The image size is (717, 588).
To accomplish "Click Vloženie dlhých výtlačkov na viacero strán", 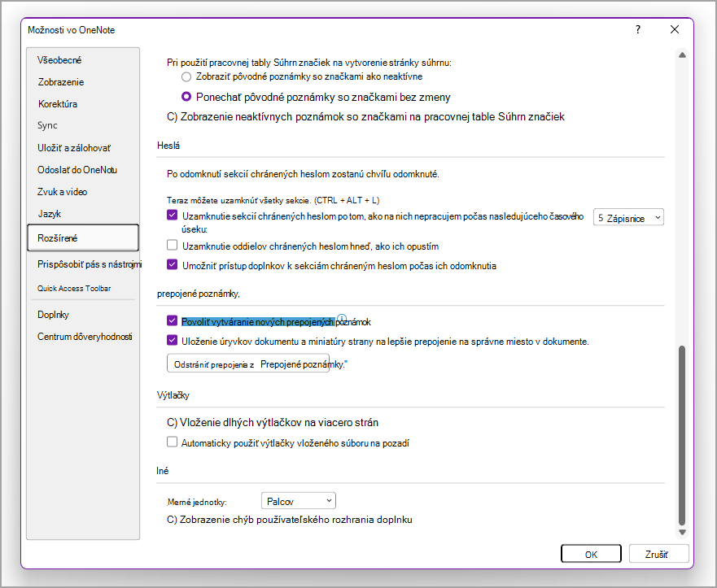I will (273, 423).
